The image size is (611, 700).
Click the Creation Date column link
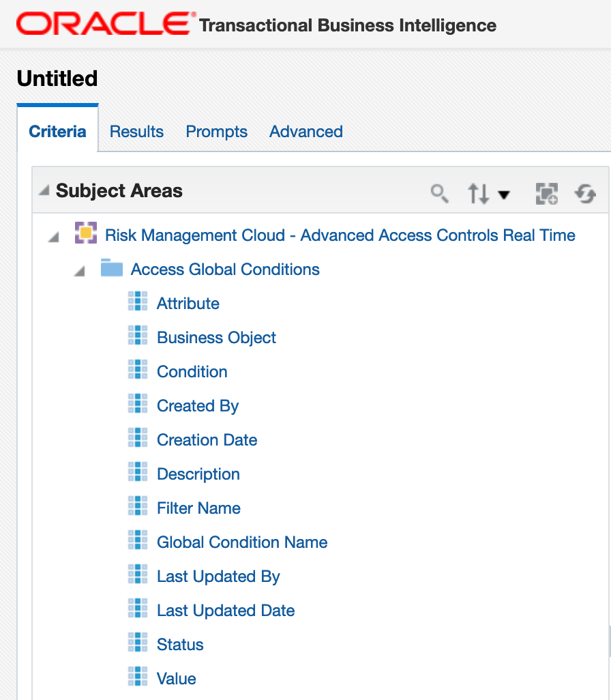pyautogui.click(x=207, y=440)
